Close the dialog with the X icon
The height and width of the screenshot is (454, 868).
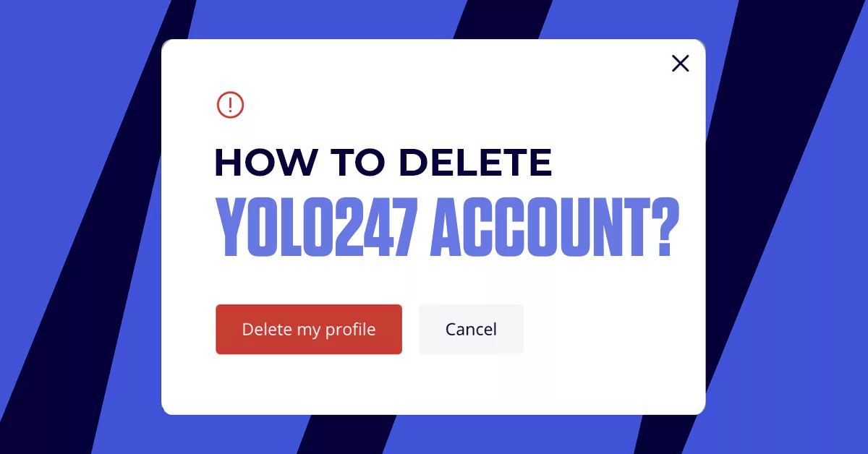coord(680,64)
